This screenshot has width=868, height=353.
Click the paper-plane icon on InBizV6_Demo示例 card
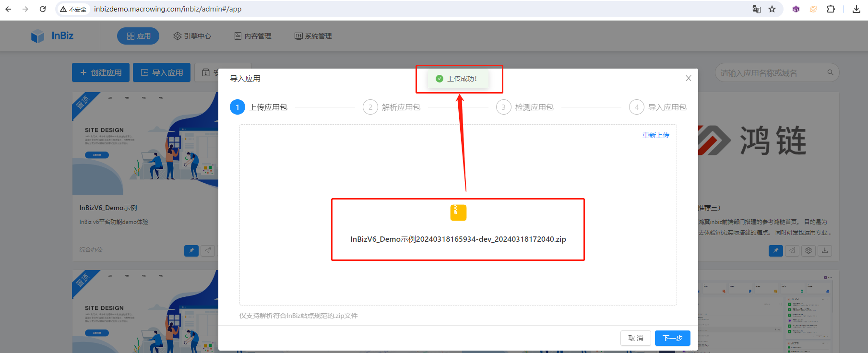coord(208,250)
